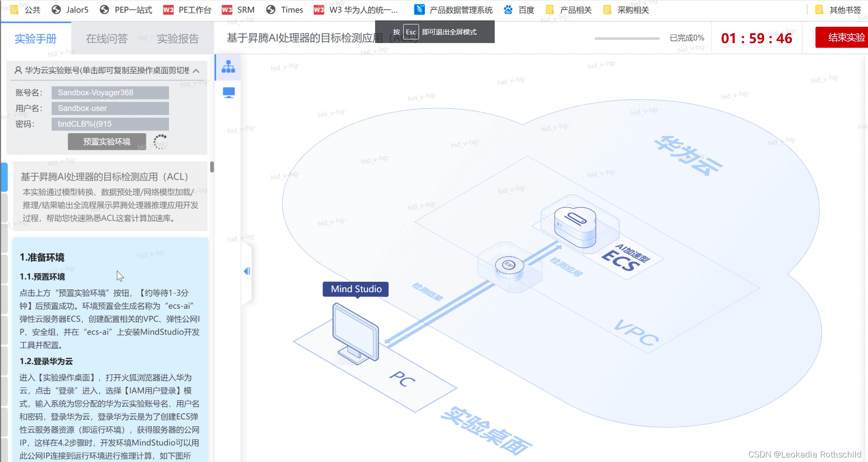Open the 产品相关 bookmark folder

pyautogui.click(x=569, y=10)
